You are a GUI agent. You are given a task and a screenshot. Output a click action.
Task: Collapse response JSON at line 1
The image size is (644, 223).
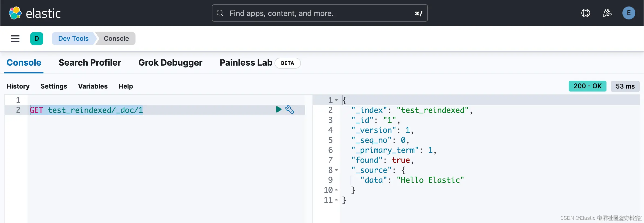tap(336, 100)
